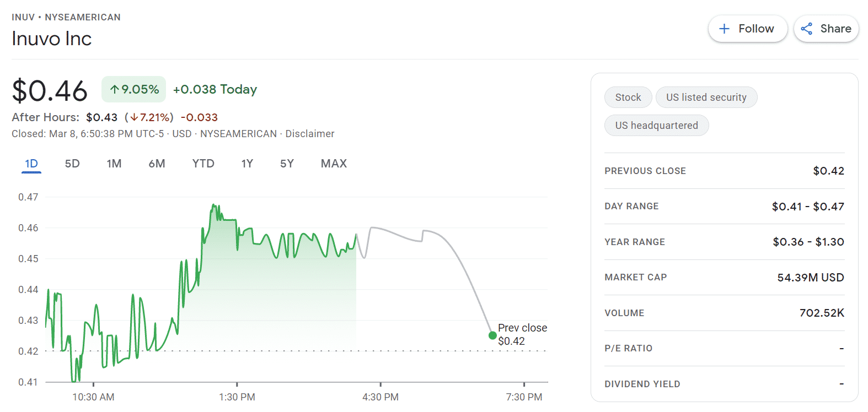Click the Market Cap 54.39M USD value
Screen dimensions: 868x412
pos(811,278)
